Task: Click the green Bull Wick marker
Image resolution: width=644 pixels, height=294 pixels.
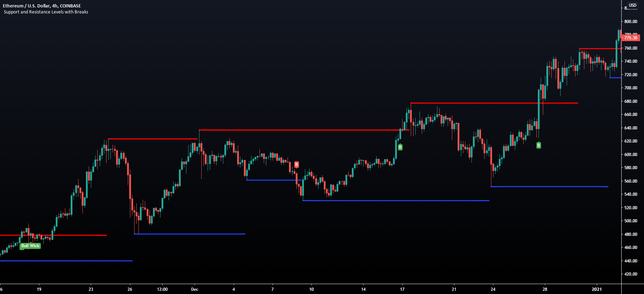Action: tap(30, 246)
